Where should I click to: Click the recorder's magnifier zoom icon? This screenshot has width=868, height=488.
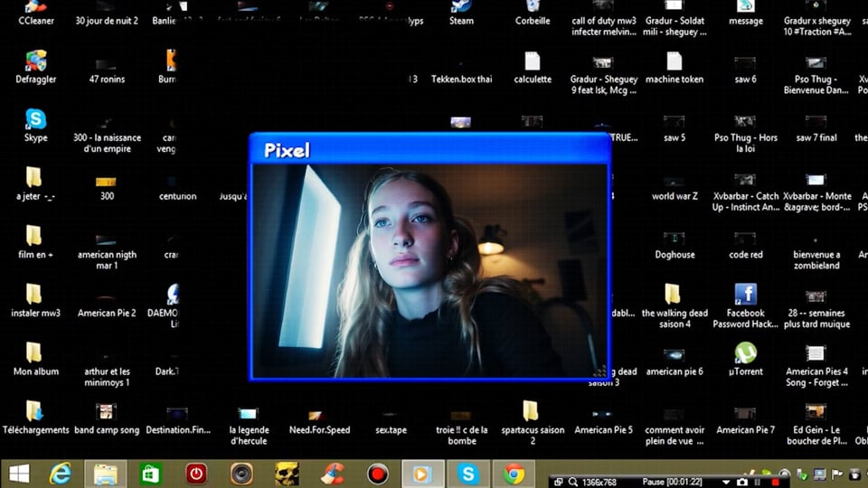(572, 482)
